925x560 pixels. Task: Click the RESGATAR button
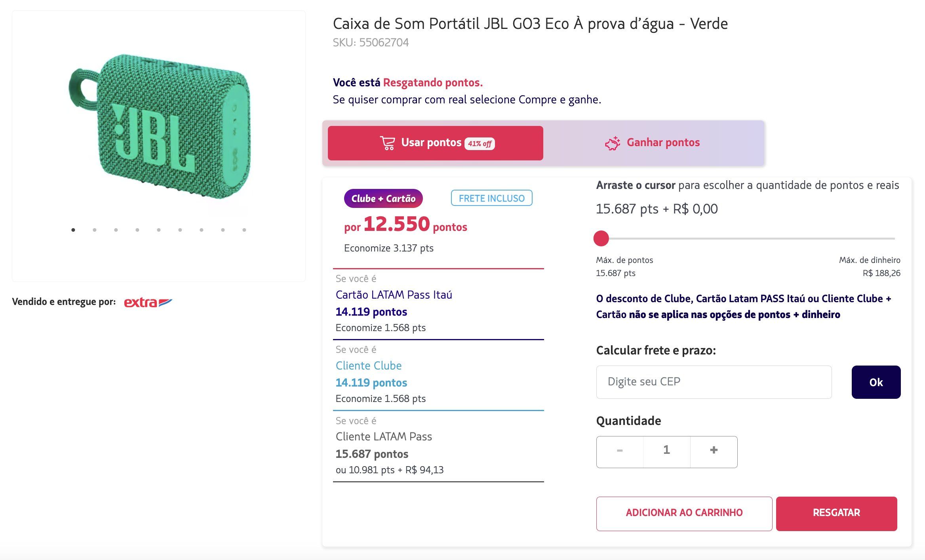[x=836, y=513]
